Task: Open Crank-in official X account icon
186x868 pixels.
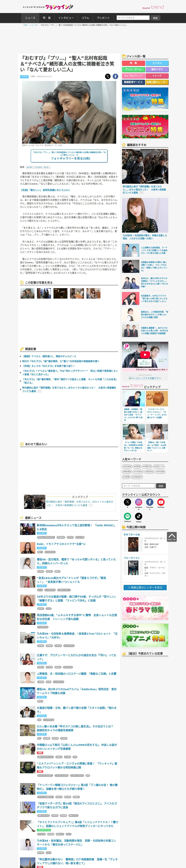Action: point(128,502)
